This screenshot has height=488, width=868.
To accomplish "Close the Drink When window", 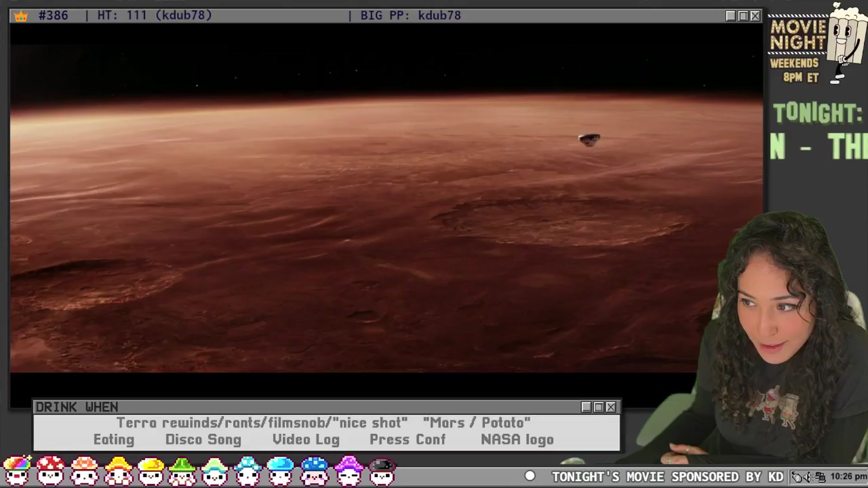I will (x=611, y=407).
